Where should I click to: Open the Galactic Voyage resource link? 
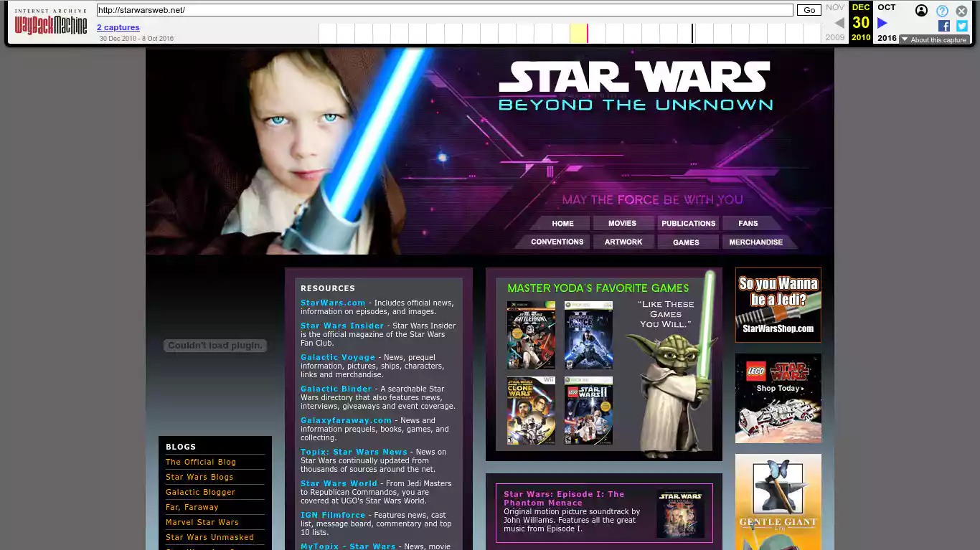(338, 357)
